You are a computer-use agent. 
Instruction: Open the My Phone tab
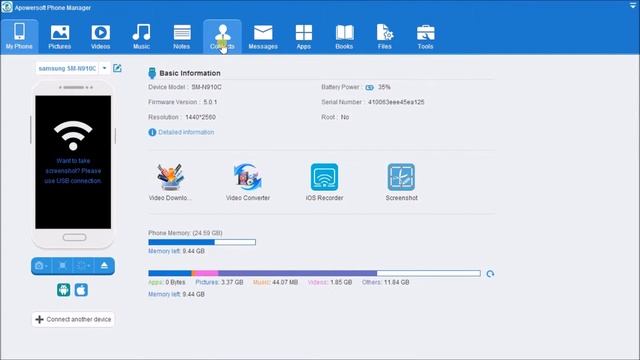19,36
